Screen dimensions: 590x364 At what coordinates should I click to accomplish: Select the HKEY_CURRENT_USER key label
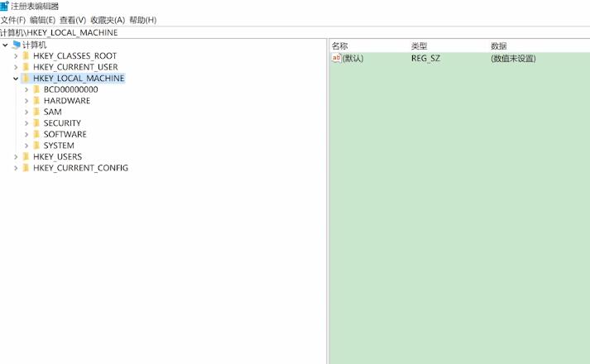(x=75, y=67)
